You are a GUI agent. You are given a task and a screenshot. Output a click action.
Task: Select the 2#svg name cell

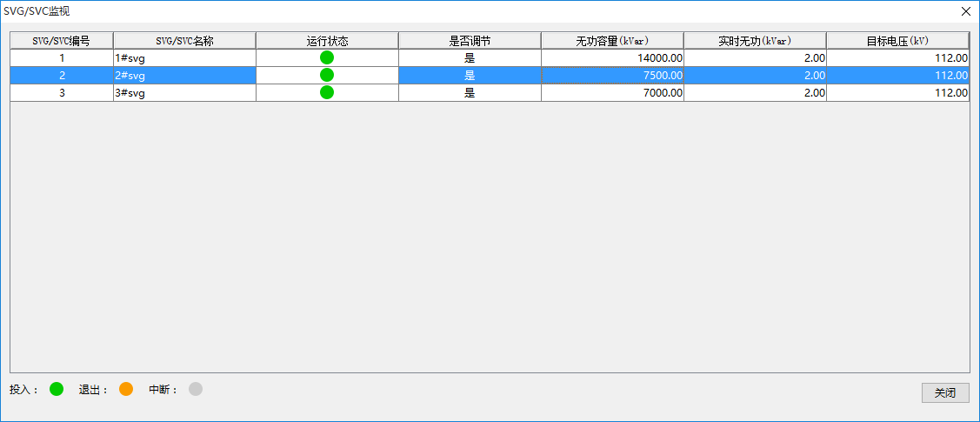pos(185,75)
